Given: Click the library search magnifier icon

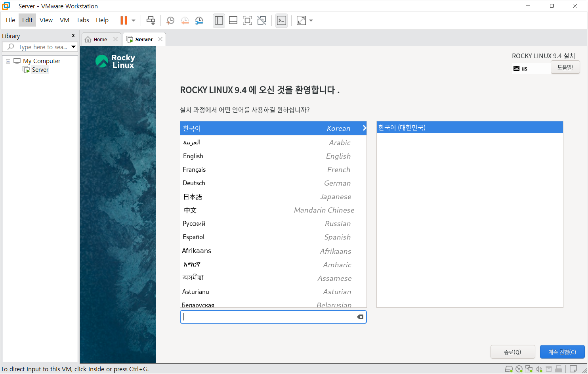Looking at the screenshot, I should pyautogui.click(x=11, y=47).
